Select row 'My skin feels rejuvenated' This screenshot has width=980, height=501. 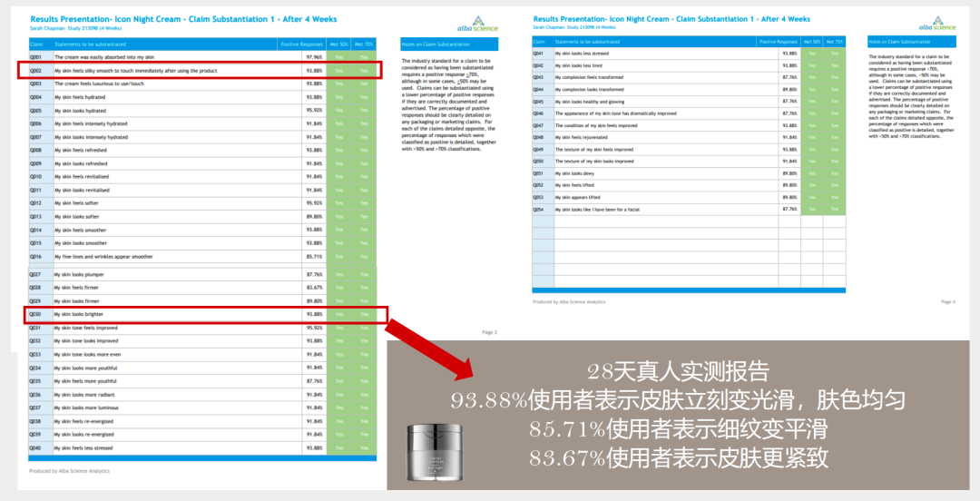click(689, 138)
